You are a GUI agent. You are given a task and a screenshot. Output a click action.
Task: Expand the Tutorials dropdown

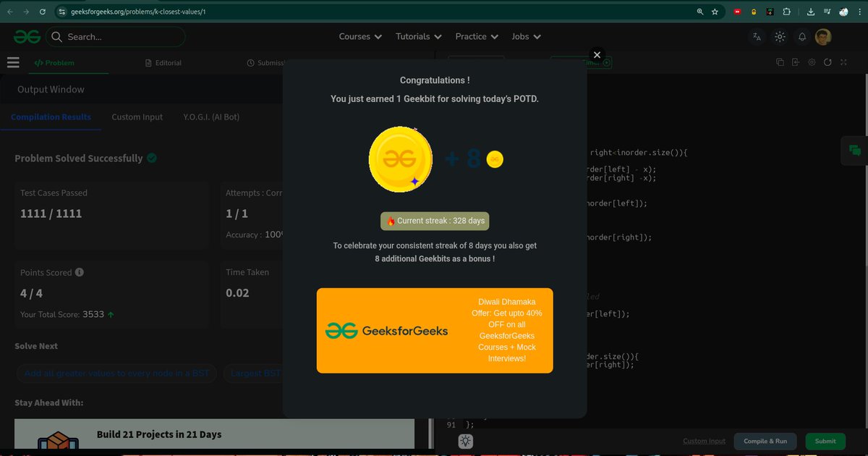[418, 36]
